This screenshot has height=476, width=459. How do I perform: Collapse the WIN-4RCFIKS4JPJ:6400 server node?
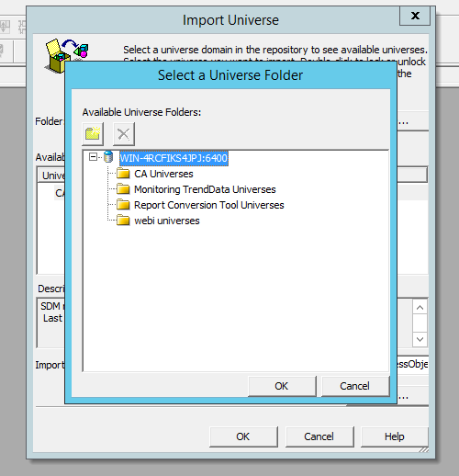click(93, 157)
